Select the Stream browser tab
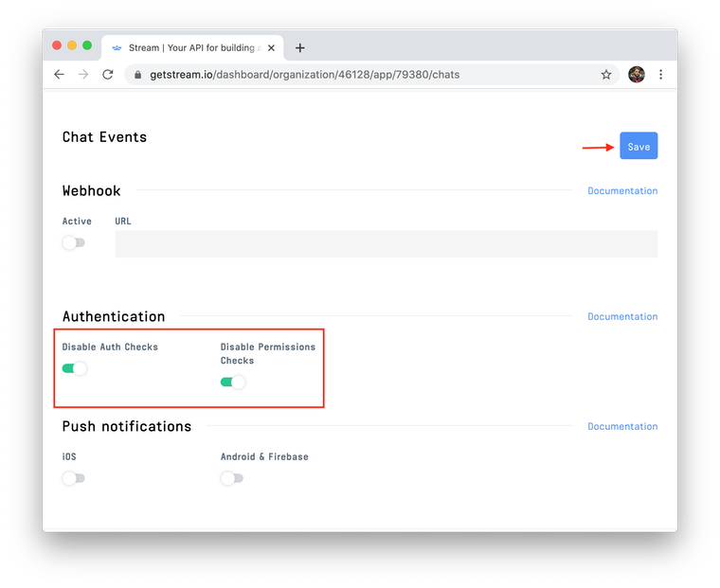 click(192, 47)
